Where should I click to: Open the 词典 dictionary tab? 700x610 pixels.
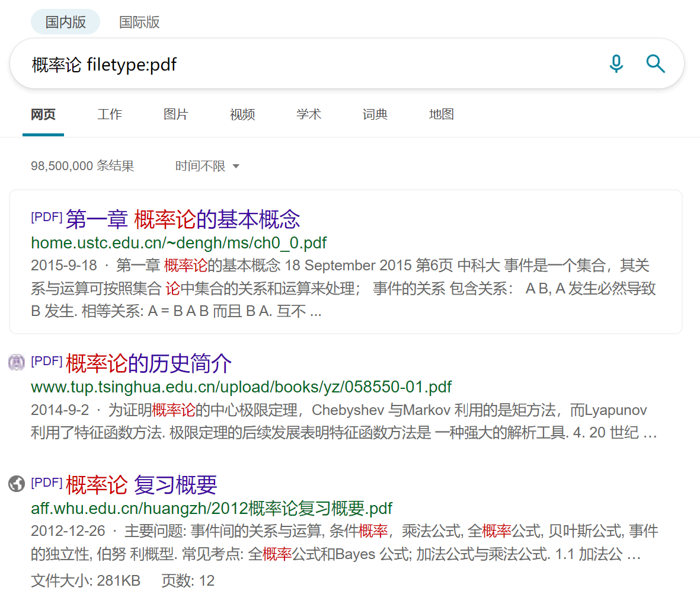pyautogui.click(x=375, y=114)
